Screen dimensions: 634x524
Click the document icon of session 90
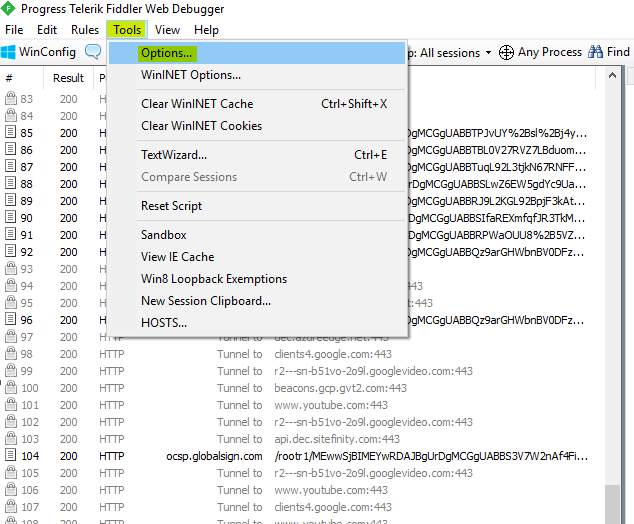(x=11, y=217)
